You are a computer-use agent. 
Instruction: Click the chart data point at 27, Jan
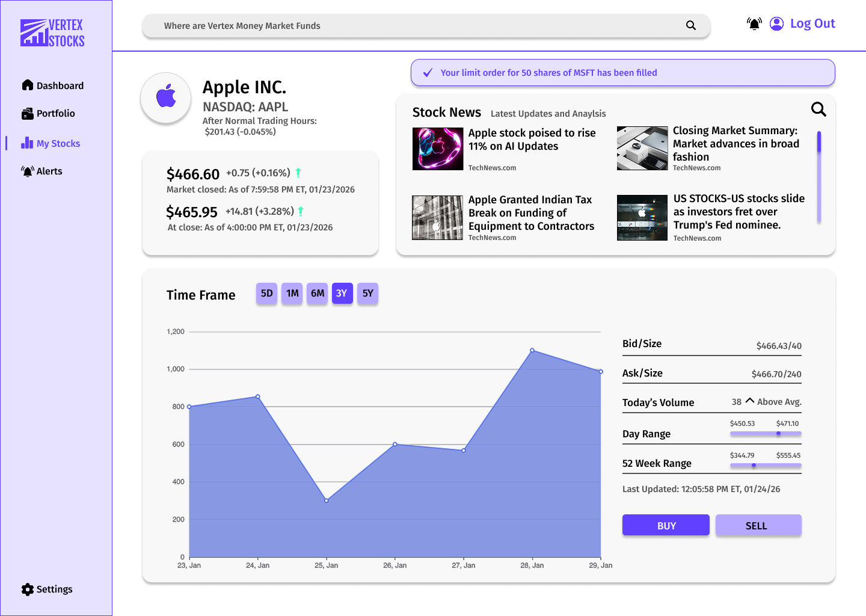click(x=464, y=451)
